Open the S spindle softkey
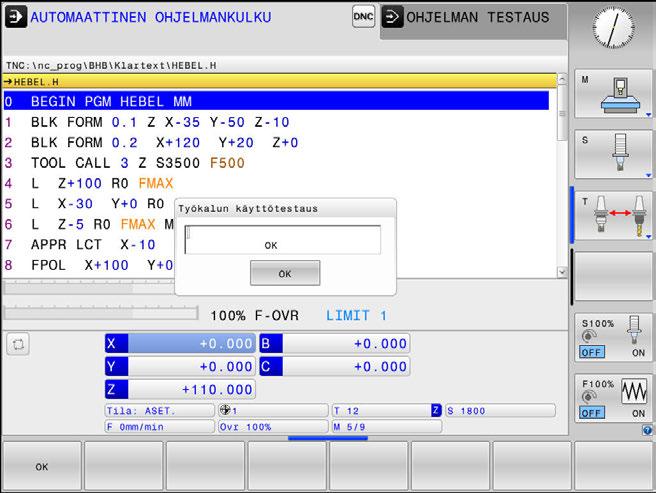656x493 pixels. (x=613, y=154)
